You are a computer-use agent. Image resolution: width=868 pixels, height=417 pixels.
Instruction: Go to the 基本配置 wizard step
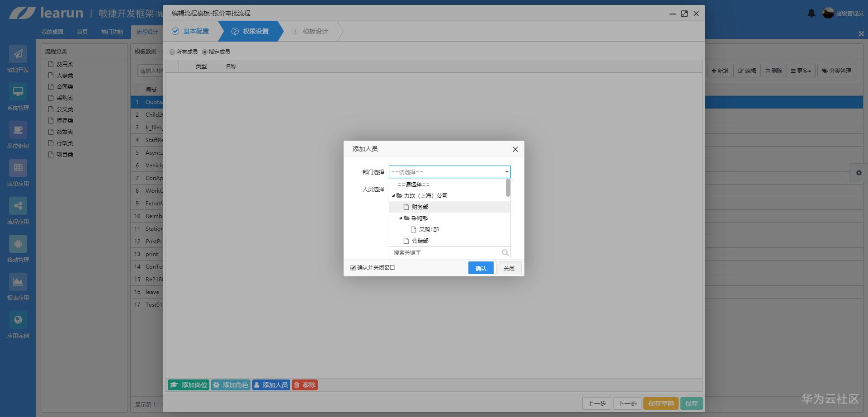191,31
